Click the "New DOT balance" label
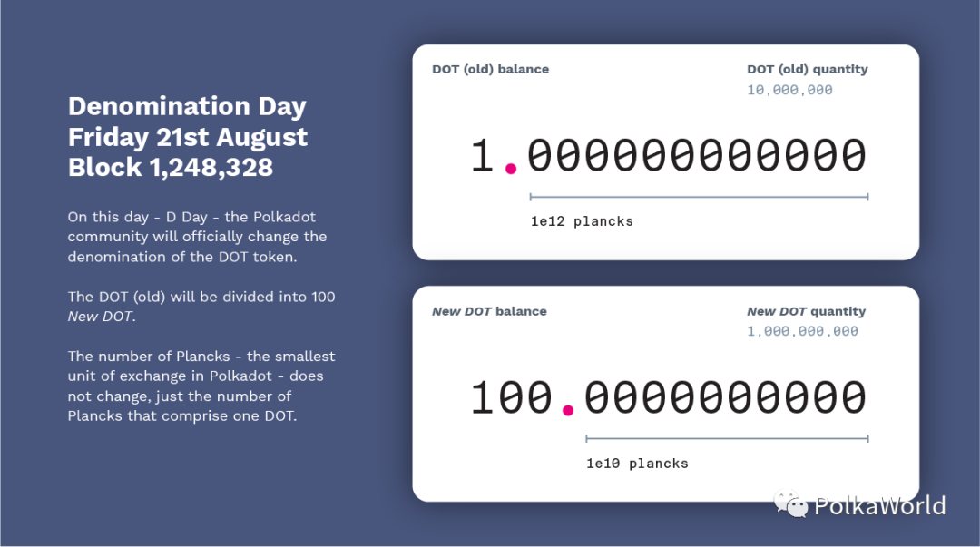The width and height of the screenshot is (980, 547). 489,311
